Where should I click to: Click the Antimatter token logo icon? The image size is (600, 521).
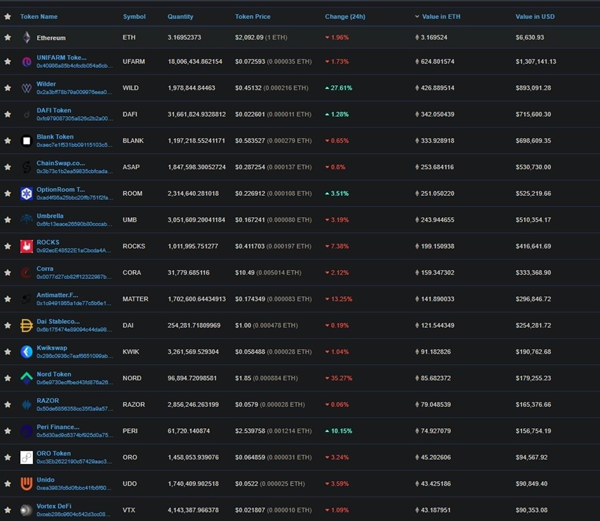(x=26, y=299)
